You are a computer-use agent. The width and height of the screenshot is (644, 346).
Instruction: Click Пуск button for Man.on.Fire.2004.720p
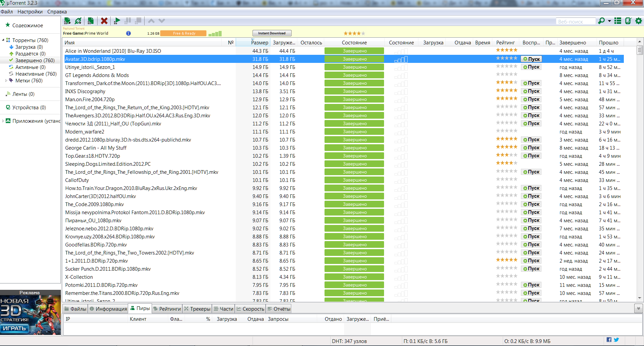pos(531,100)
